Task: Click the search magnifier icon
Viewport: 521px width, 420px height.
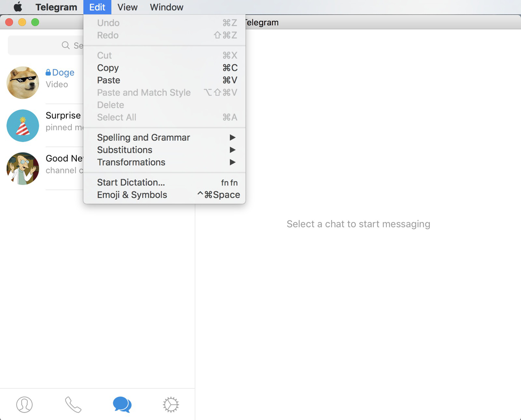Action: tap(66, 45)
